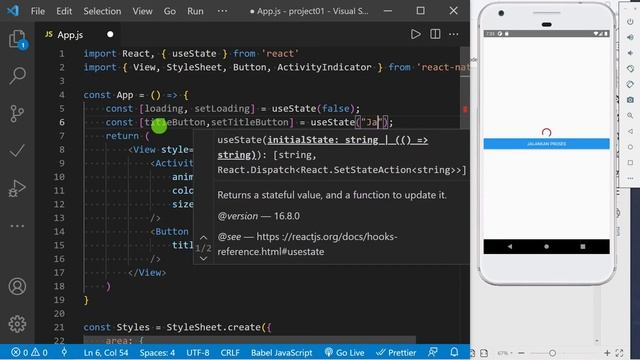This screenshot has width=640, height=360.
Task: Click line number 21 in gutter
Action: [x=59, y=327]
